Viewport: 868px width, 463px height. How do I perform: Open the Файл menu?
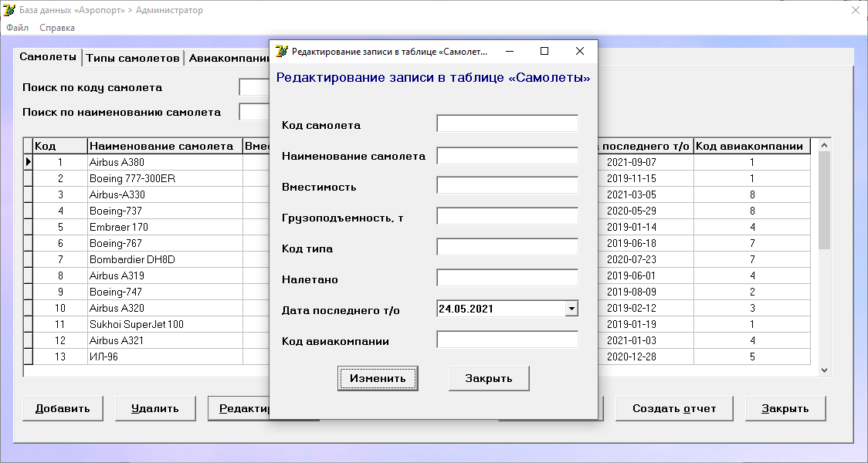(x=17, y=28)
